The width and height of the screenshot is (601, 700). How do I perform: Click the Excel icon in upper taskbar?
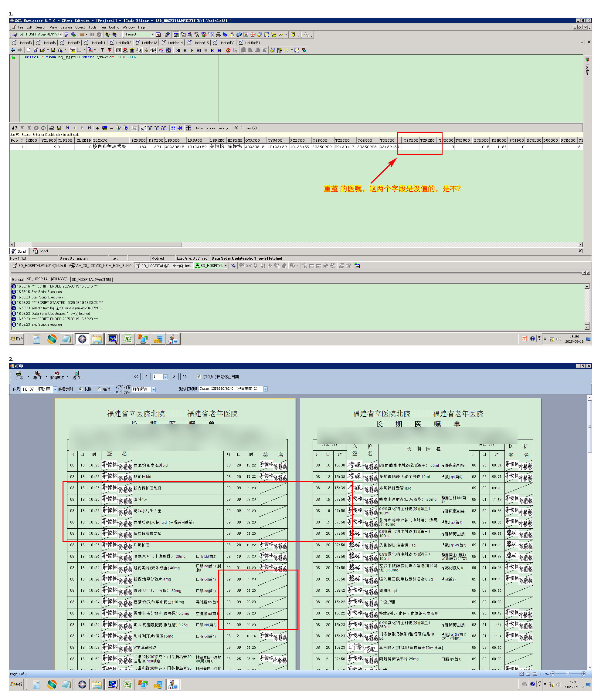click(127, 339)
